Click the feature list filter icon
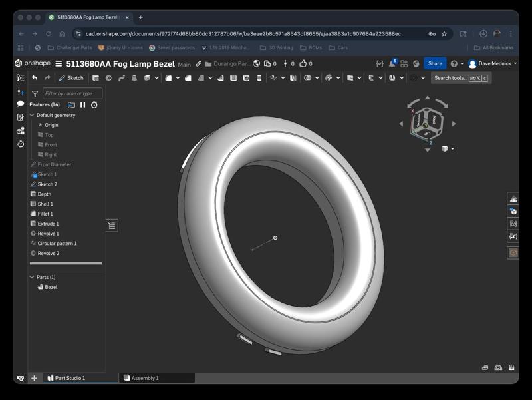The width and height of the screenshot is (532, 400). [35, 94]
